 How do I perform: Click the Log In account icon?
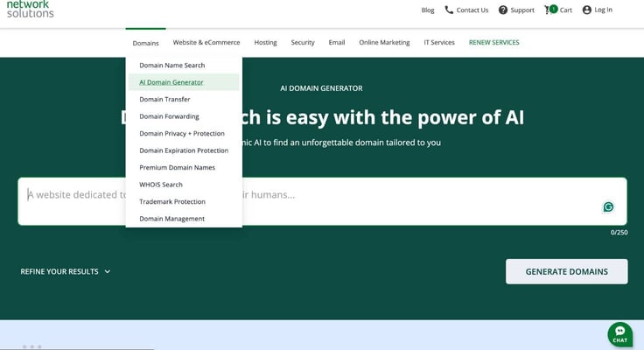coord(587,10)
